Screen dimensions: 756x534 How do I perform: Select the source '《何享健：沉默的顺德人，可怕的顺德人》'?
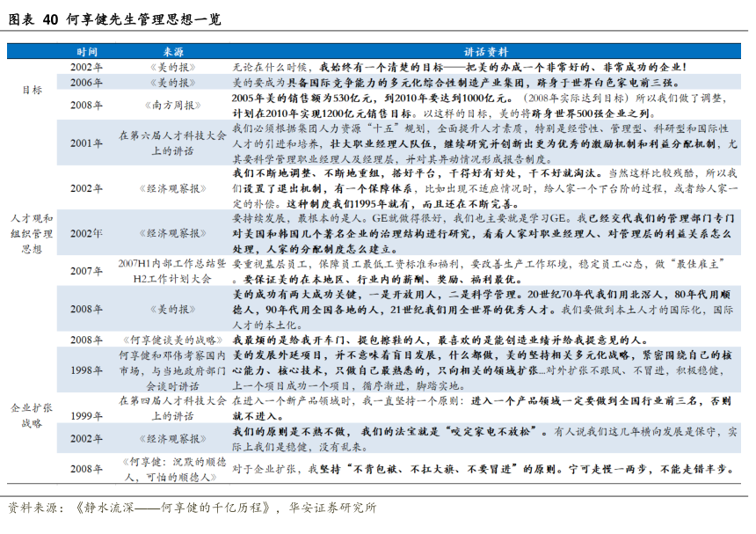coord(172,470)
